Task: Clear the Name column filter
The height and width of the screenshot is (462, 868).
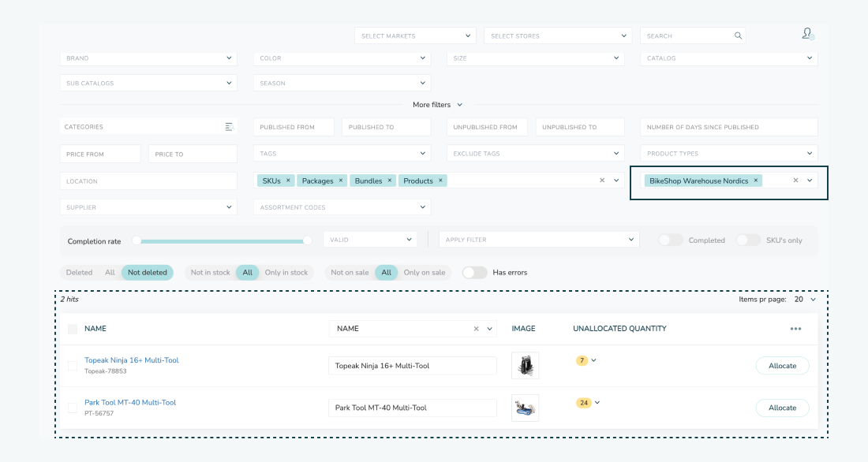Action: click(x=476, y=328)
